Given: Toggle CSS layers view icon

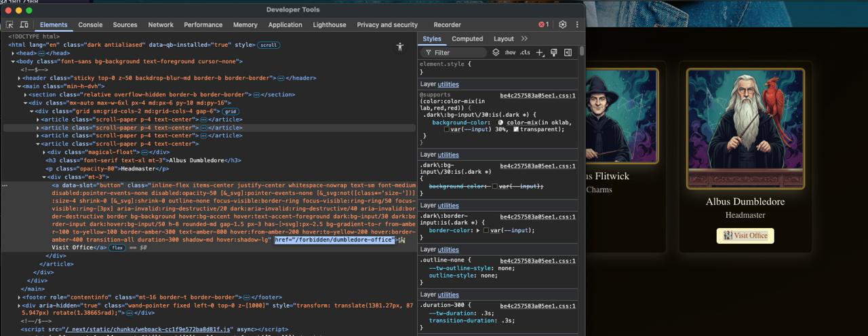Looking at the screenshot, I should click(496, 52).
